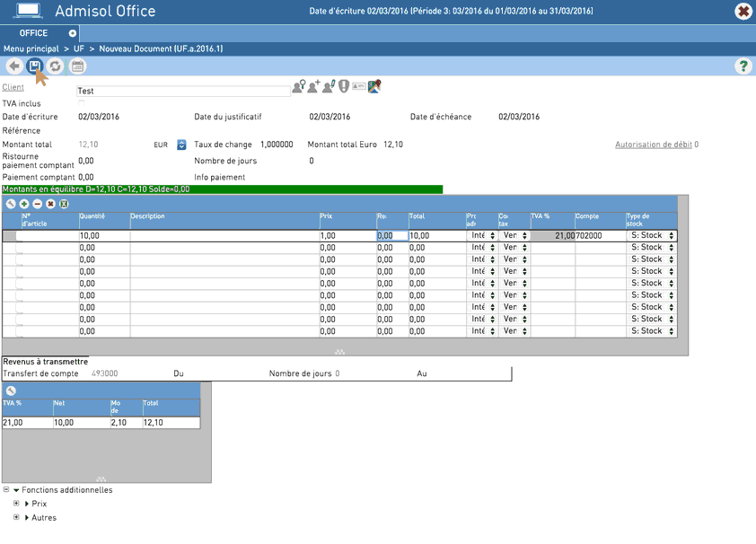Open the Inté dropdown in the first line

[x=482, y=235]
